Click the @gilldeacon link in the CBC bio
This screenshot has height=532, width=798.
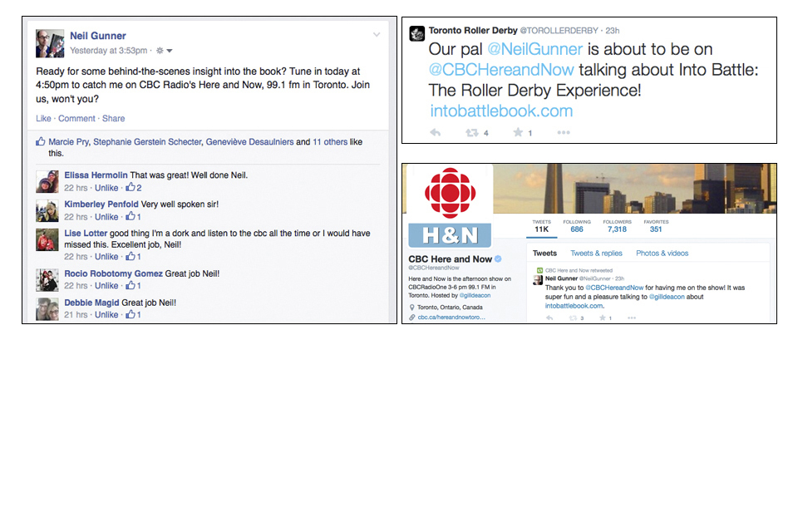pos(475,295)
